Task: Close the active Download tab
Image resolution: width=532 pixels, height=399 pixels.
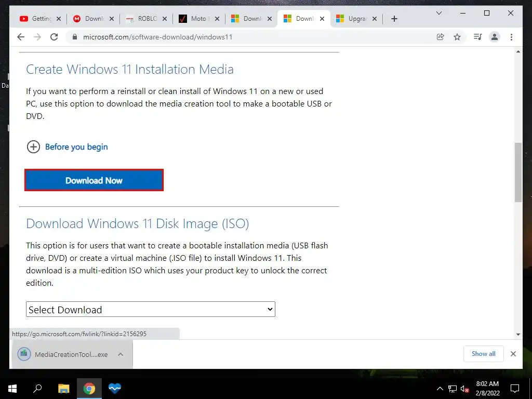Action: point(322,19)
